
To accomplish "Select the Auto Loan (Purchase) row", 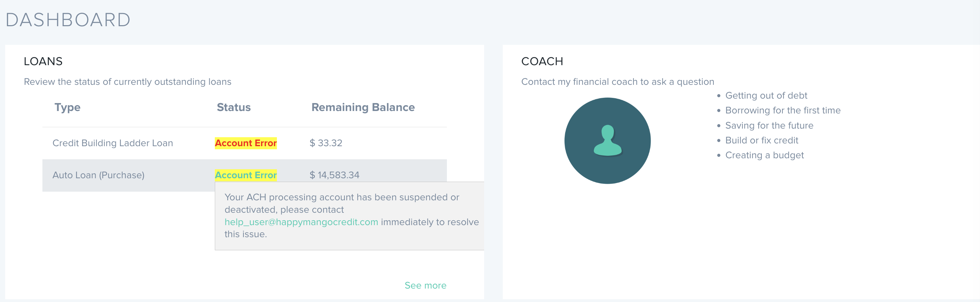I will 98,175.
